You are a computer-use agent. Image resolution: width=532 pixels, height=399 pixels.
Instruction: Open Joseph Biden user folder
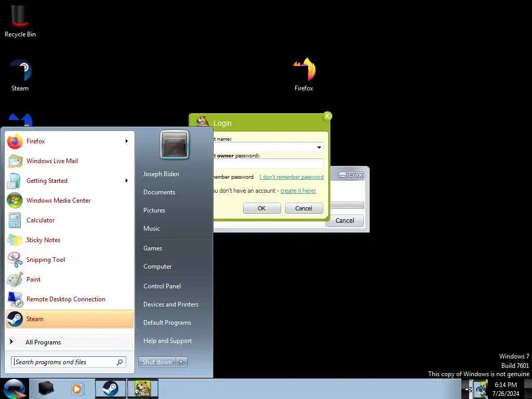161,174
